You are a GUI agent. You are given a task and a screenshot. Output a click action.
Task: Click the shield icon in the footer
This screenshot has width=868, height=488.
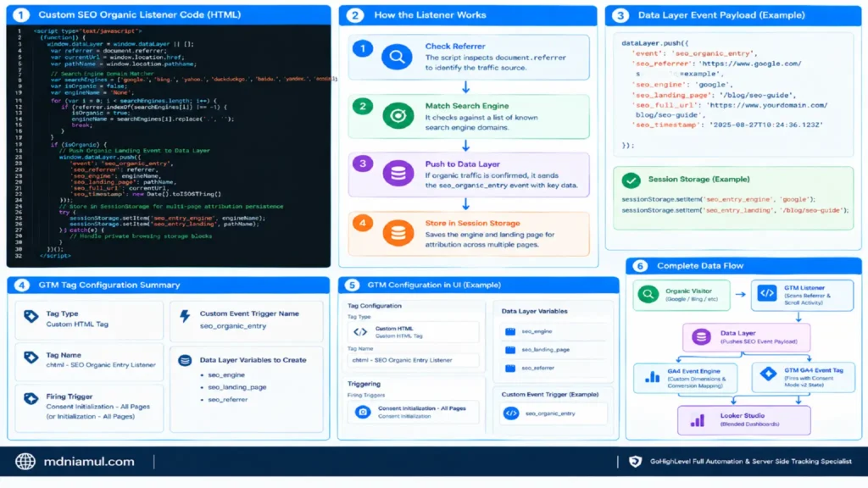pyautogui.click(x=636, y=462)
